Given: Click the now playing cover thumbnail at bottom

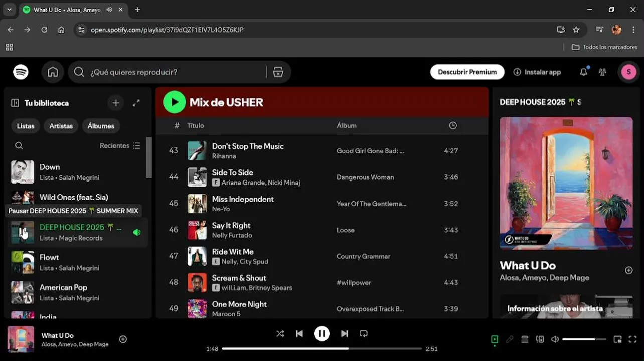Looking at the screenshot, I should tap(21, 339).
